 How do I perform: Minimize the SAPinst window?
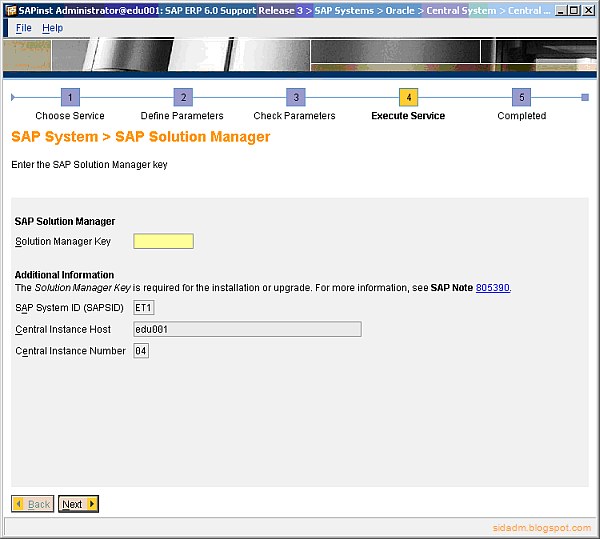561,10
